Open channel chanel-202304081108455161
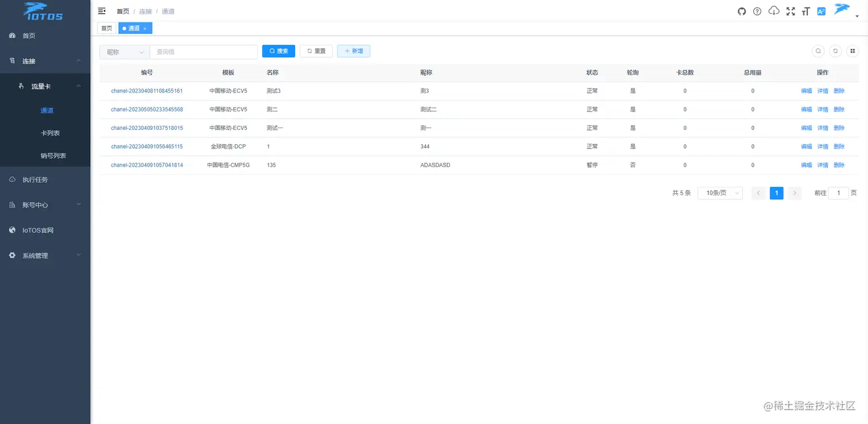The image size is (868, 424). point(147,91)
